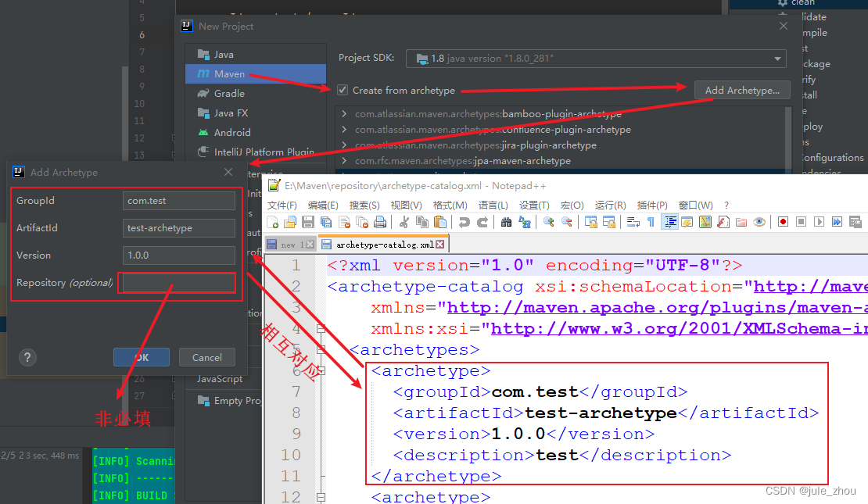Collapse the fold marker at line 12
Viewport: 868px width, 504px height.
pyautogui.click(x=321, y=497)
